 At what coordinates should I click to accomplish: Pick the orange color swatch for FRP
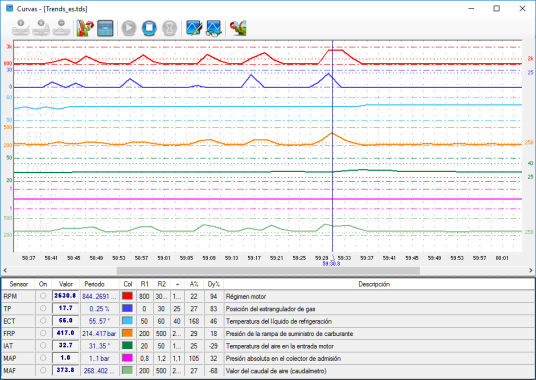click(128, 333)
